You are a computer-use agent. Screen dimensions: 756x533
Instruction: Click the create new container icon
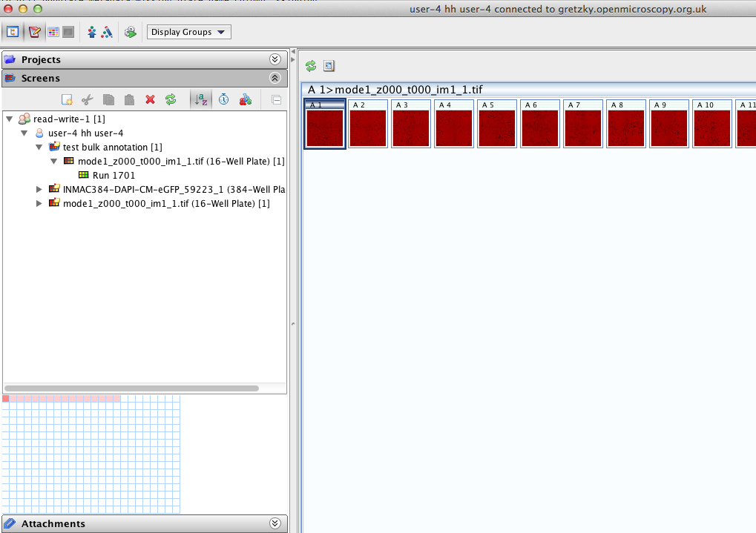[66, 100]
